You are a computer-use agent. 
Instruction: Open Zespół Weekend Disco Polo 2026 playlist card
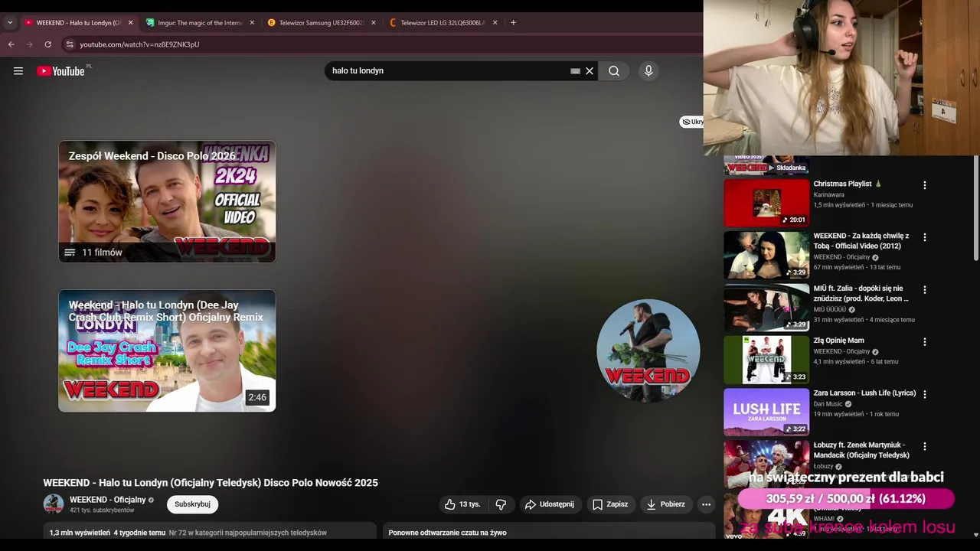pyautogui.click(x=167, y=201)
